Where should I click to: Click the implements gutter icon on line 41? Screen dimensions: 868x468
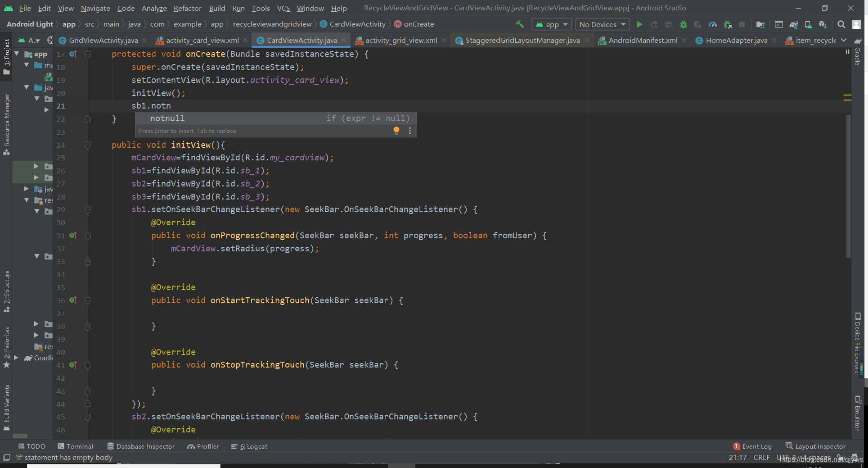[x=73, y=365]
